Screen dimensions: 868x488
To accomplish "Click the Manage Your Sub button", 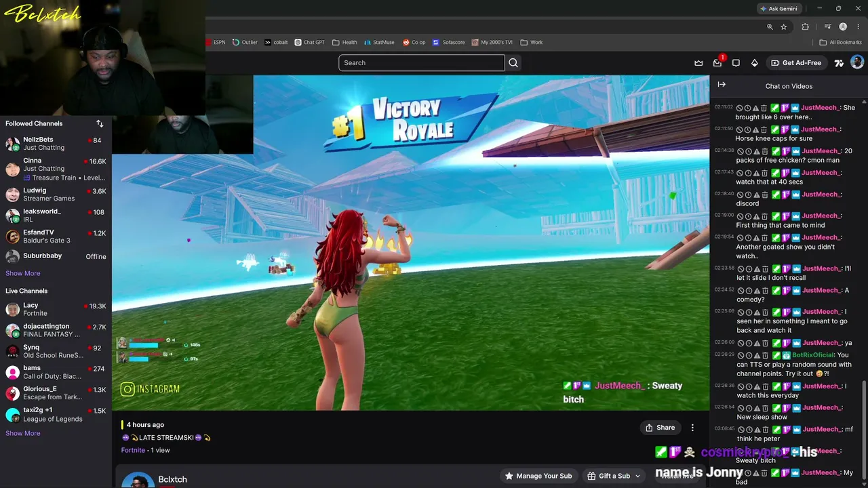I will coord(538,476).
